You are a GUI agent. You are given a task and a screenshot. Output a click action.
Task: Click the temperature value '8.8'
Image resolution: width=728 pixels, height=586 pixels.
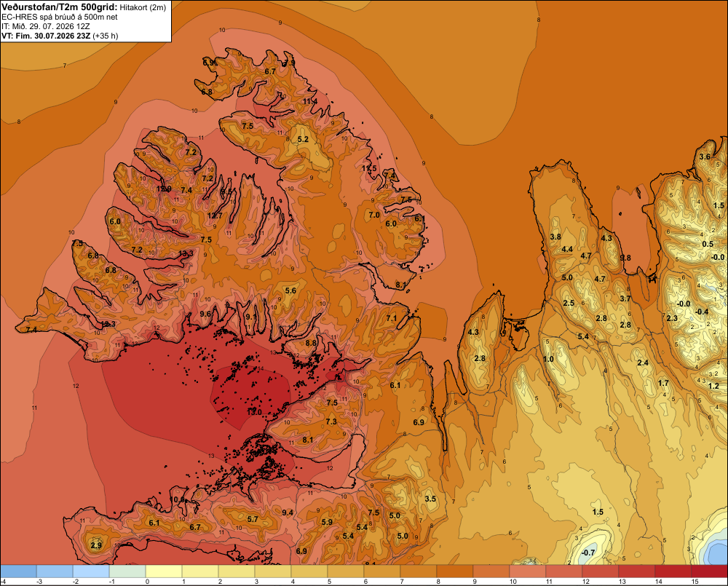tap(311, 343)
